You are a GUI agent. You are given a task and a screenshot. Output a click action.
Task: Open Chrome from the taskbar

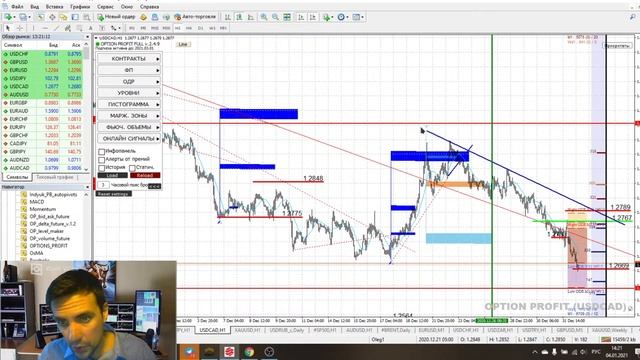[249, 351]
